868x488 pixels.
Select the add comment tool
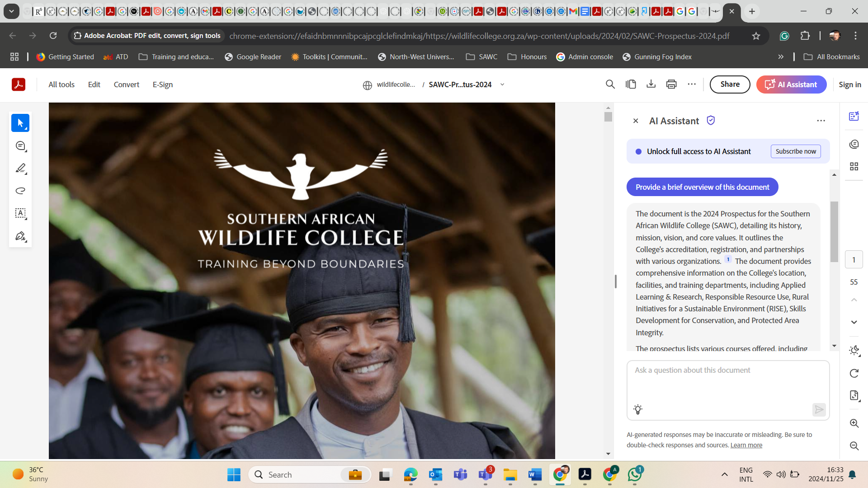pyautogui.click(x=20, y=145)
